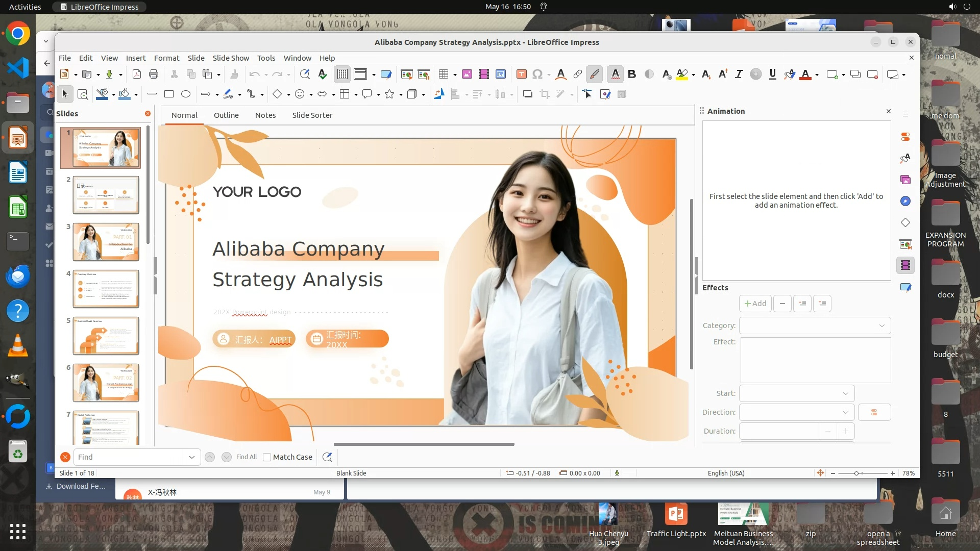Click the Find All button
The image size is (980, 551).
tap(247, 457)
